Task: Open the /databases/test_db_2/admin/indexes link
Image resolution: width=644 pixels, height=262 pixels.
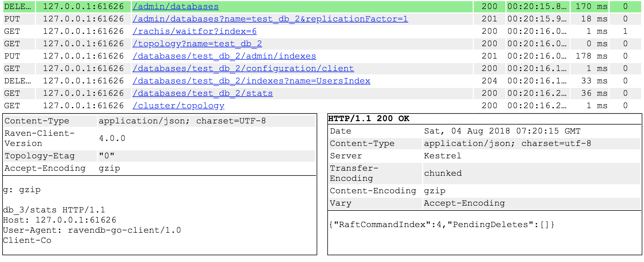Action: click(x=224, y=56)
